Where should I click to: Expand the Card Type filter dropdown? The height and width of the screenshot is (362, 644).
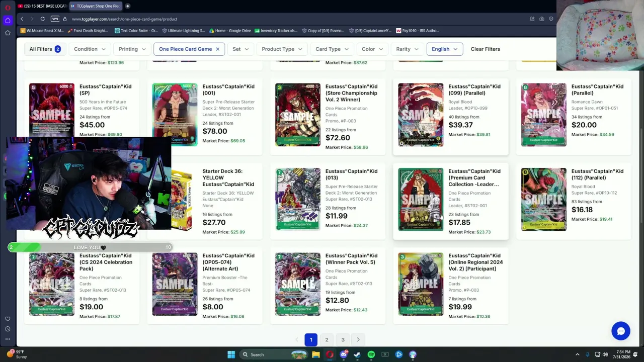coord(333,49)
